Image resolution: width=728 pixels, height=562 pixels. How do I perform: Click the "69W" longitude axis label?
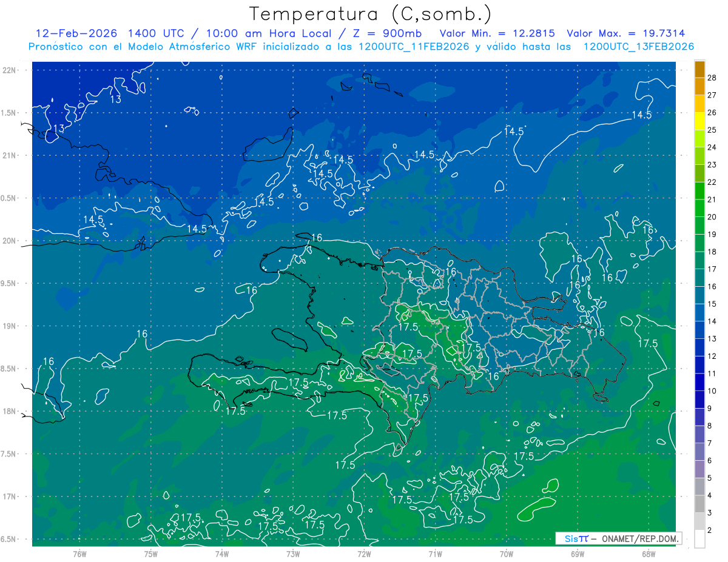[x=577, y=554]
